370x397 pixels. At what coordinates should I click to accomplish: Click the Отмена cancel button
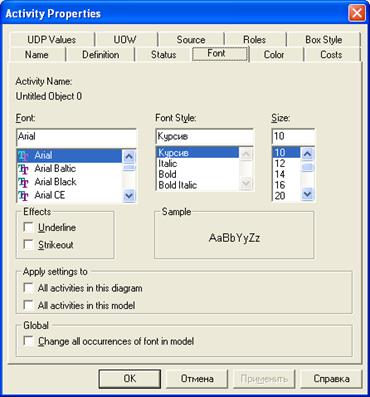click(197, 379)
